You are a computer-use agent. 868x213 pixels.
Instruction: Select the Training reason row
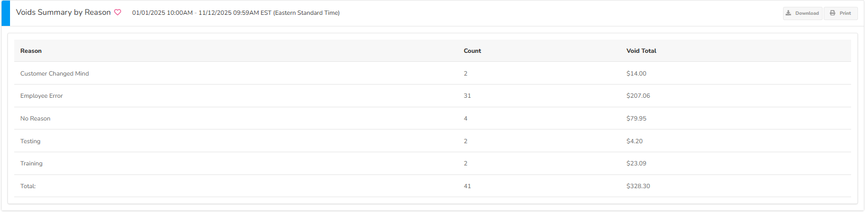coord(31,163)
